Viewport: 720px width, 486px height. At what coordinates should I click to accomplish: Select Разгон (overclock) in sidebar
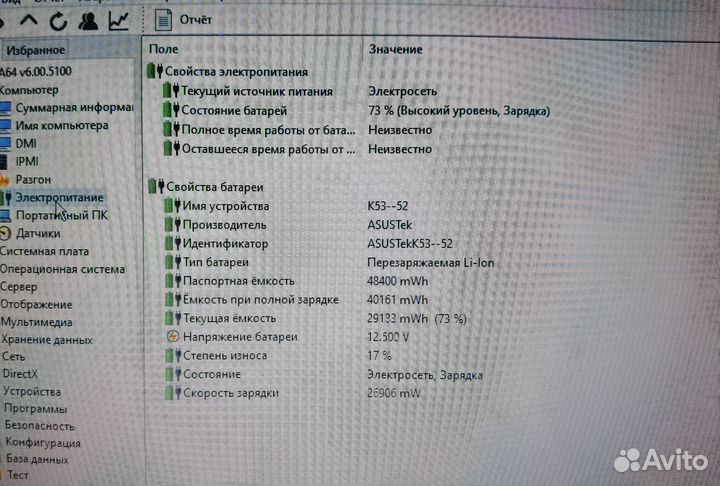coord(33,179)
